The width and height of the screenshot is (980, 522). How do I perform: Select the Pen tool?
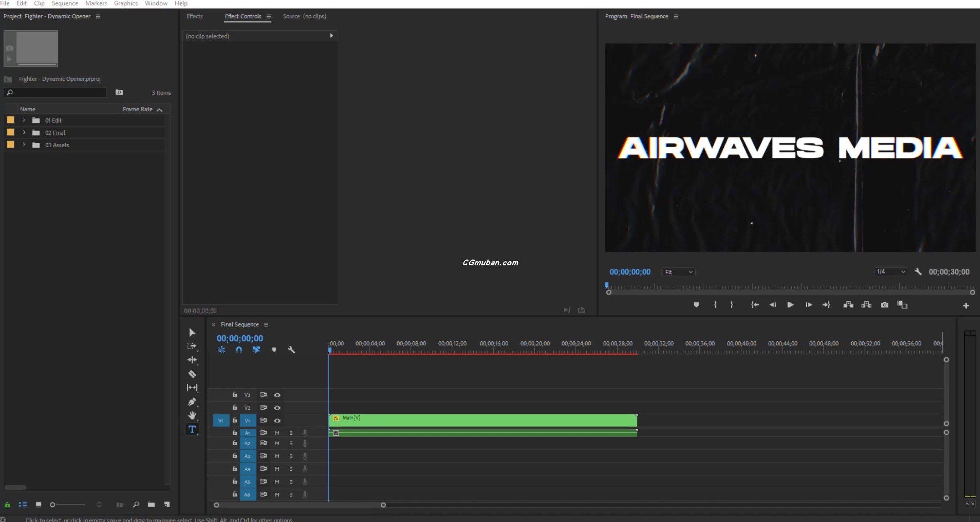pos(192,402)
